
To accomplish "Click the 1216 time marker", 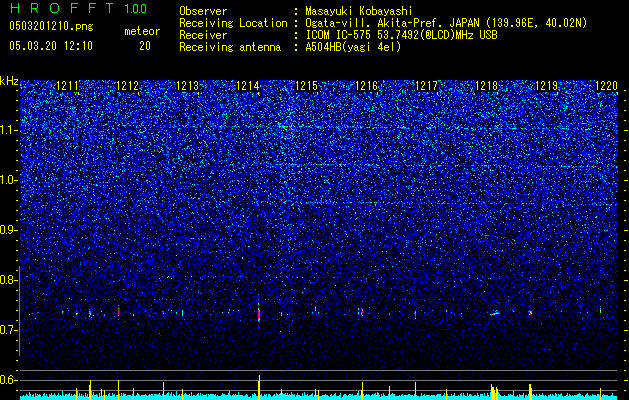I will [x=367, y=86].
